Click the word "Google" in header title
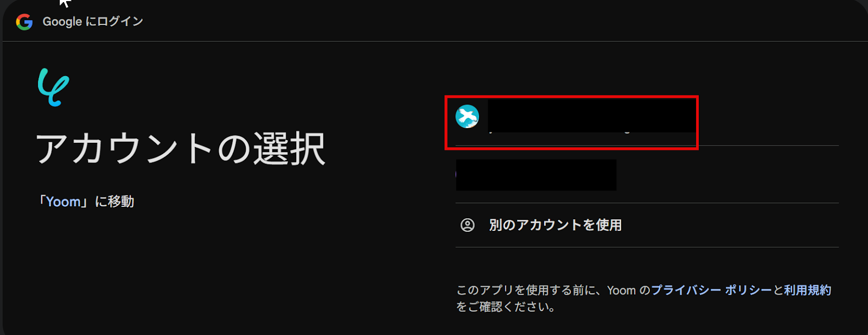 62,22
